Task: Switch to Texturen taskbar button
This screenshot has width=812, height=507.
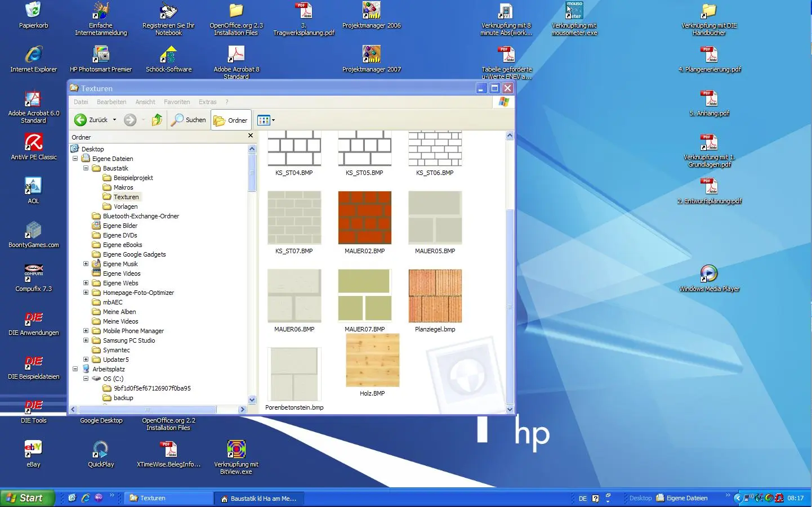Action: [x=169, y=498]
